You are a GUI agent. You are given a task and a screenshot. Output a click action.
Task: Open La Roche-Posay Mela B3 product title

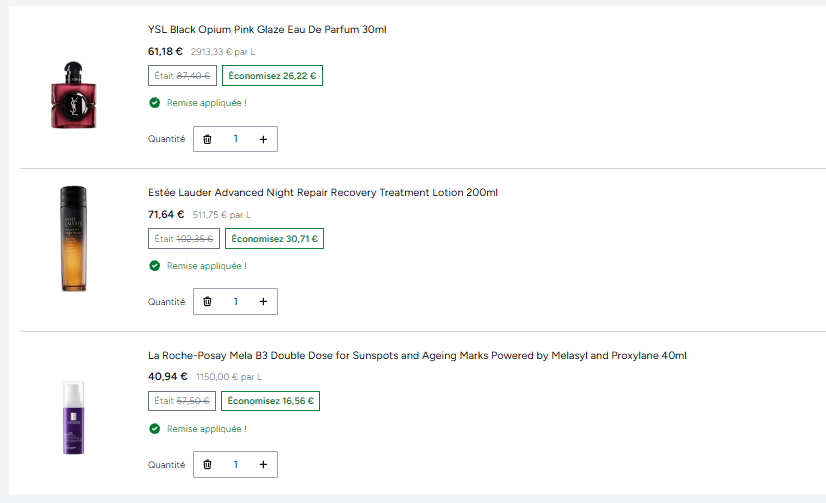point(417,356)
